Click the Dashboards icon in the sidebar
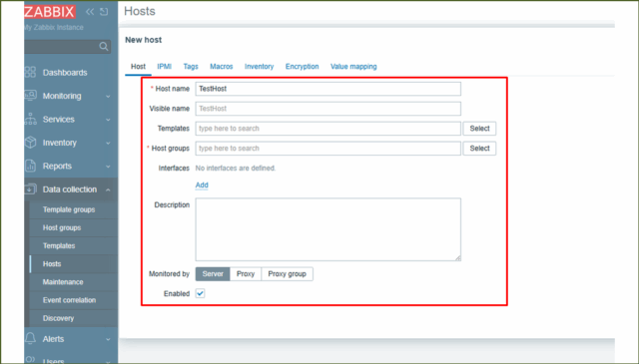This screenshot has width=639, height=364. [30, 72]
